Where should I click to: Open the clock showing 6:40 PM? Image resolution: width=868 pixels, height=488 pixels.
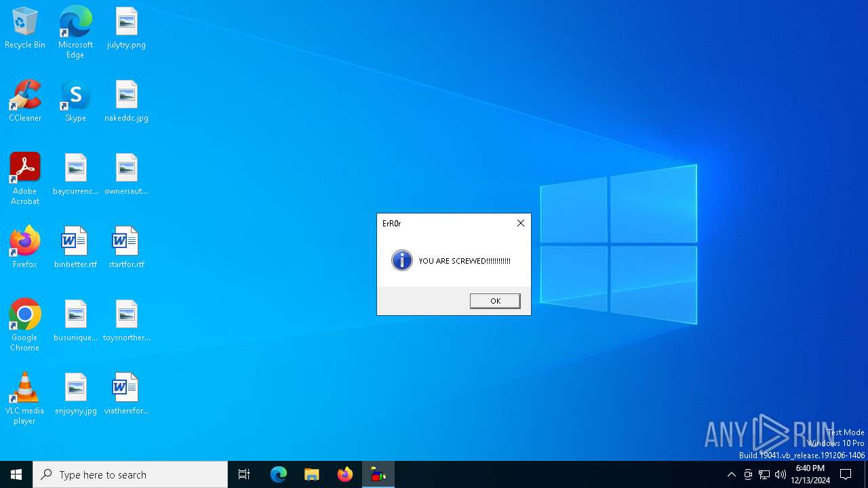point(810,474)
